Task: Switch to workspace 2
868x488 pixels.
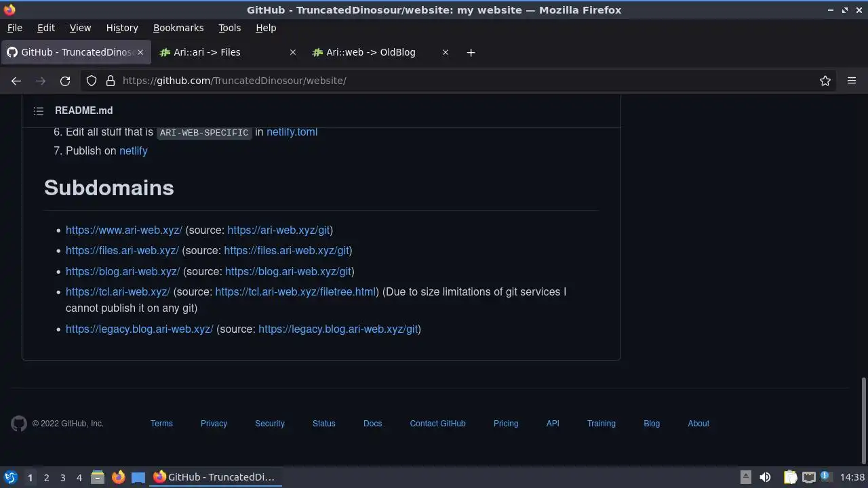Action: pyautogui.click(x=46, y=478)
